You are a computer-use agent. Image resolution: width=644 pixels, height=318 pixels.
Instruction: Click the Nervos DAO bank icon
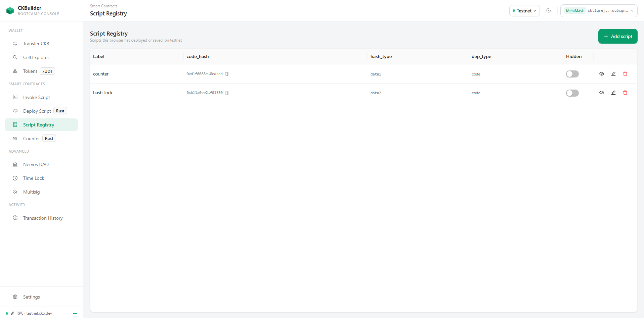tap(15, 164)
